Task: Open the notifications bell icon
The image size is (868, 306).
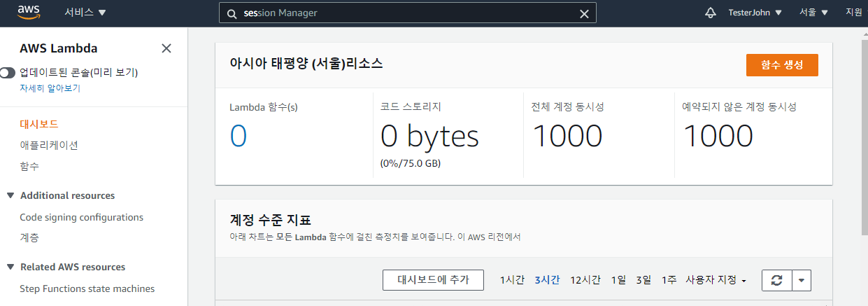Action: pyautogui.click(x=711, y=13)
